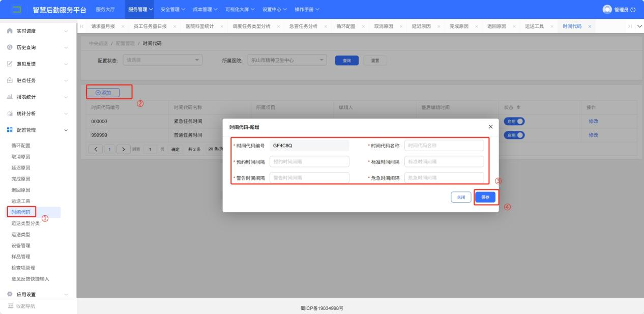Click 修改 link for row 000000
Screen dimensions: 644x314
tap(593, 121)
